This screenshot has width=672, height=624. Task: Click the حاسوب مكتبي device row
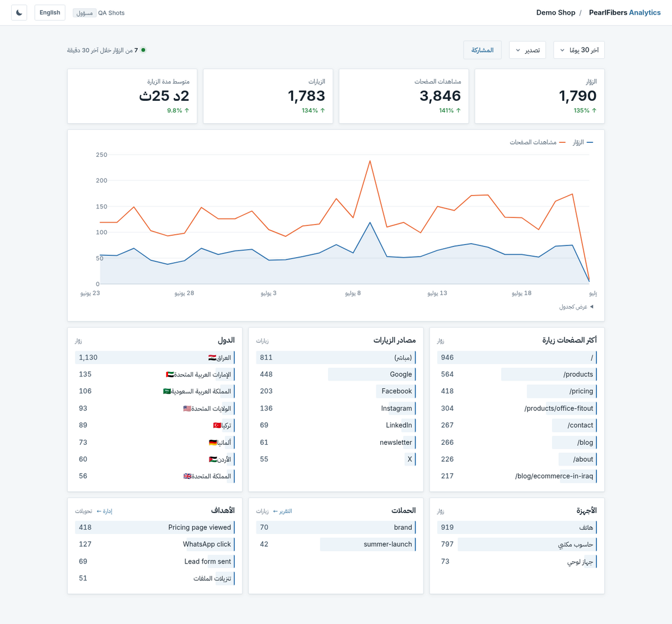click(517, 544)
